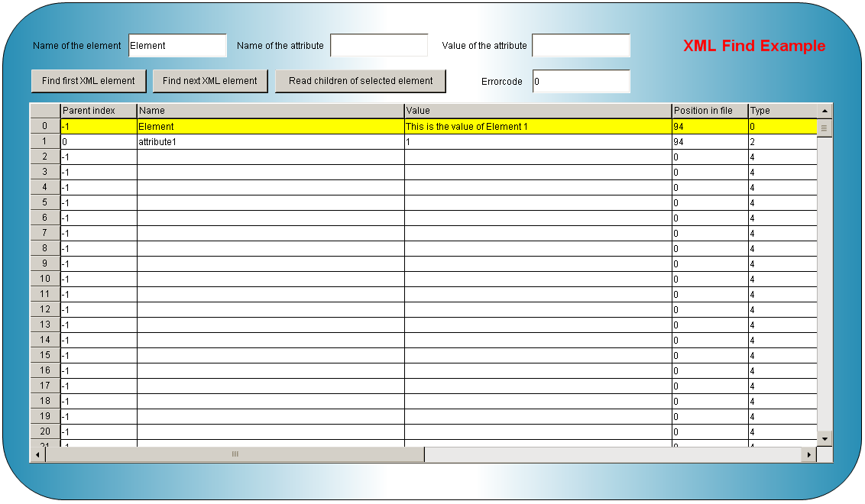
Task: Click the Errorcode field
Action: (581, 81)
